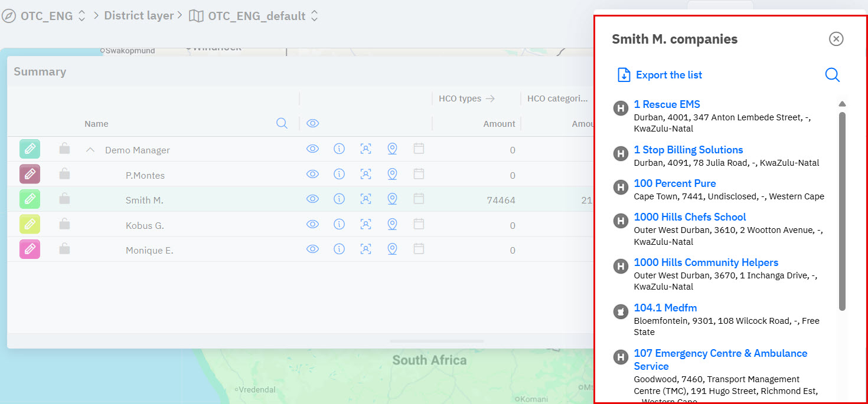Open the 1000 Hills Chefs School link

(690, 217)
